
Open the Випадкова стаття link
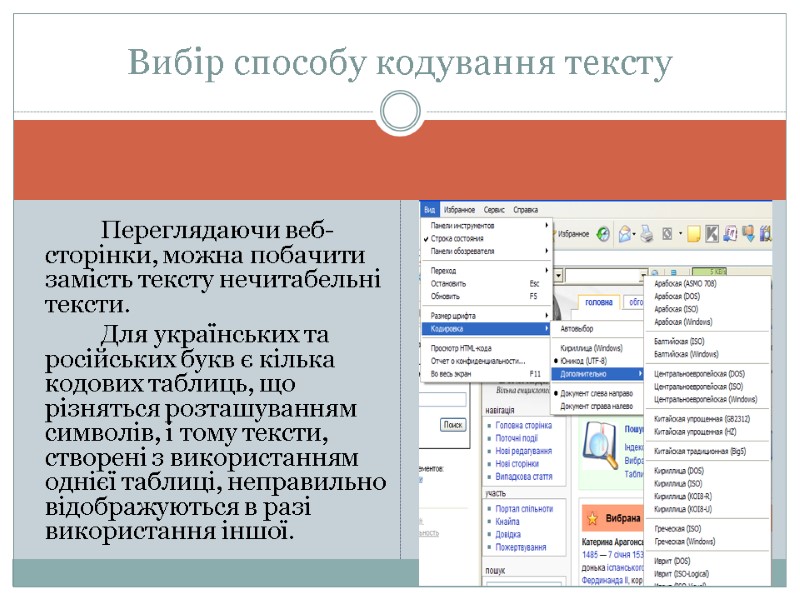(x=523, y=476)
